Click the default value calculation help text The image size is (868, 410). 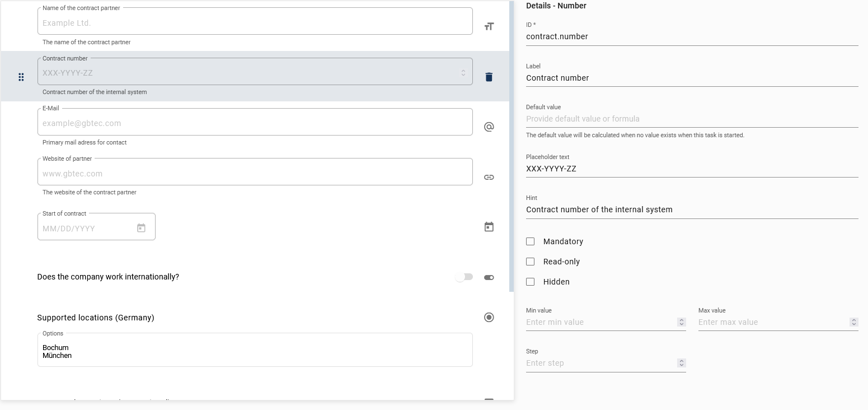click(635, 135)
